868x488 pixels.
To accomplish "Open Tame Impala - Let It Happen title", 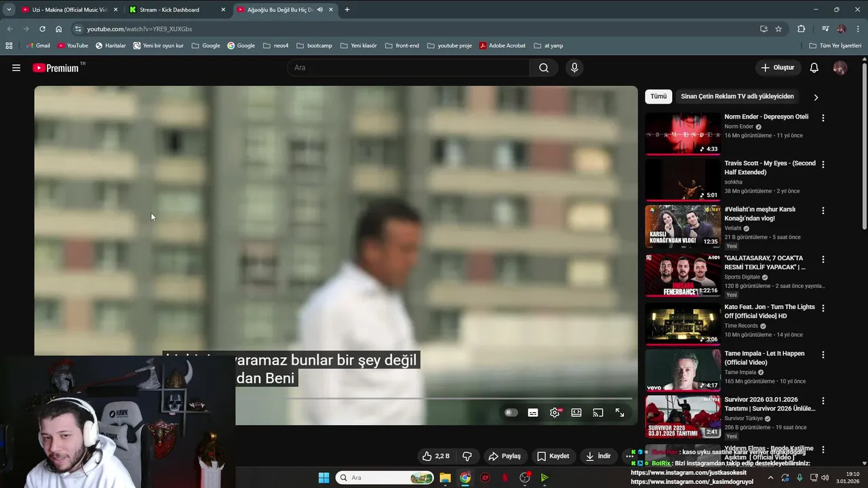I will pos(764,358).
